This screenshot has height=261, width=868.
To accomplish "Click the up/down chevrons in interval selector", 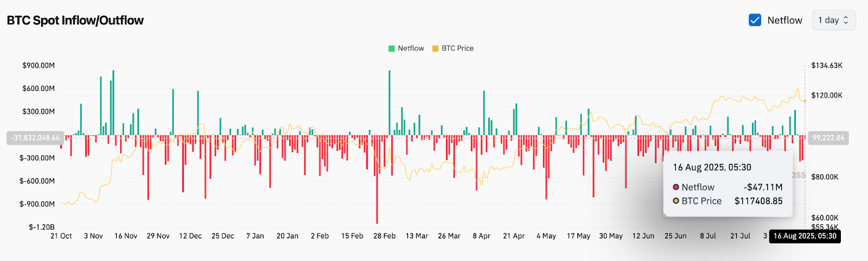I will coord(846,20).
